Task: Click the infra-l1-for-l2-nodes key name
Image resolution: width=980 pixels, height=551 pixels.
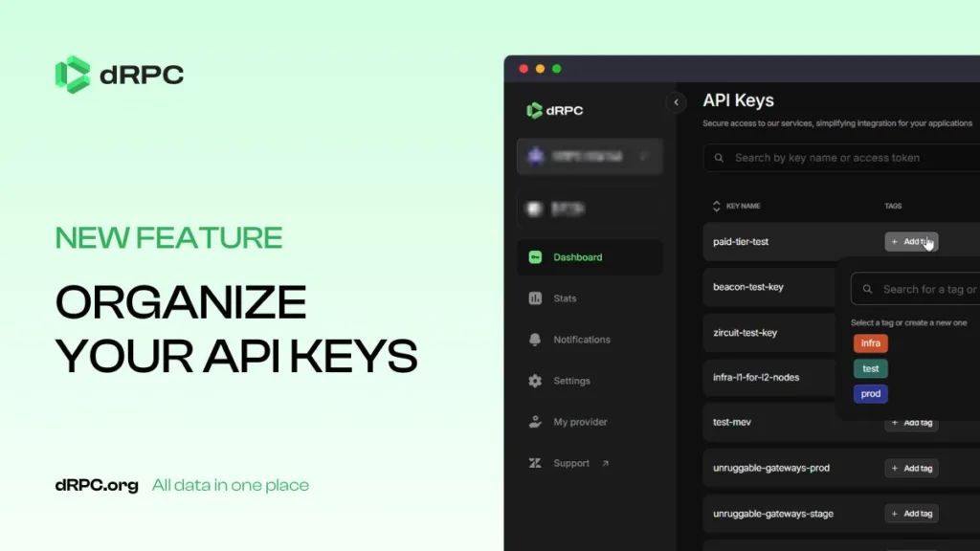Action: click(756, 377)
